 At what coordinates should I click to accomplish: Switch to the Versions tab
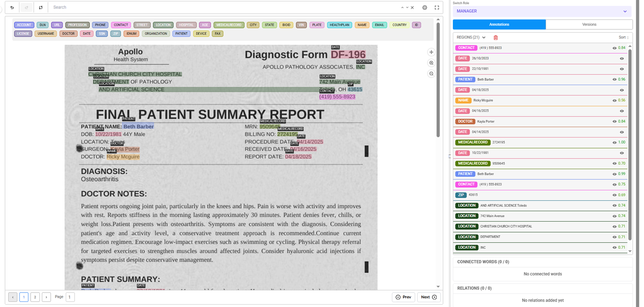click(x=589, y=24)
